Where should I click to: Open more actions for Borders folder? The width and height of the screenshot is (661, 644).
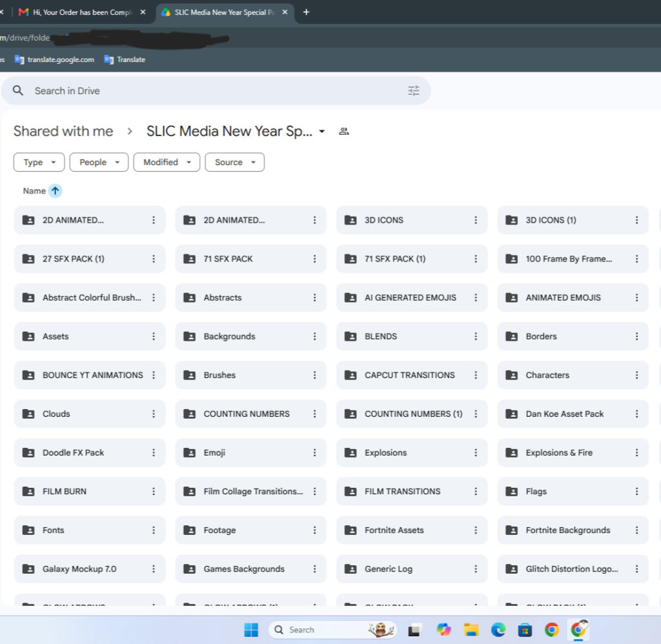point(636,336)
